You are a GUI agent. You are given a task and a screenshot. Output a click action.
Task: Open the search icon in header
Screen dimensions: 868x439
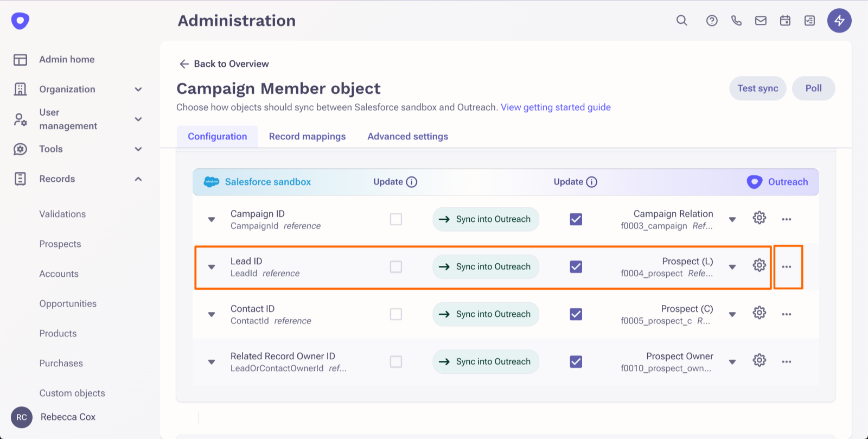pyautogui.click(x=682, y=21)
